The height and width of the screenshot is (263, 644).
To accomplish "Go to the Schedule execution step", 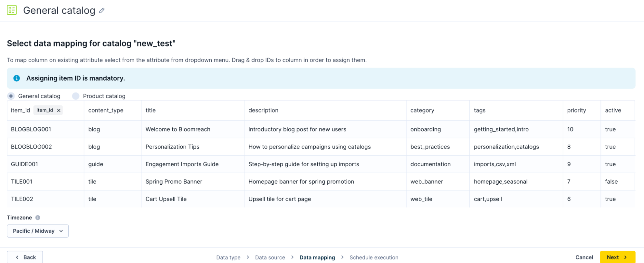I will [x=374, y=258].
